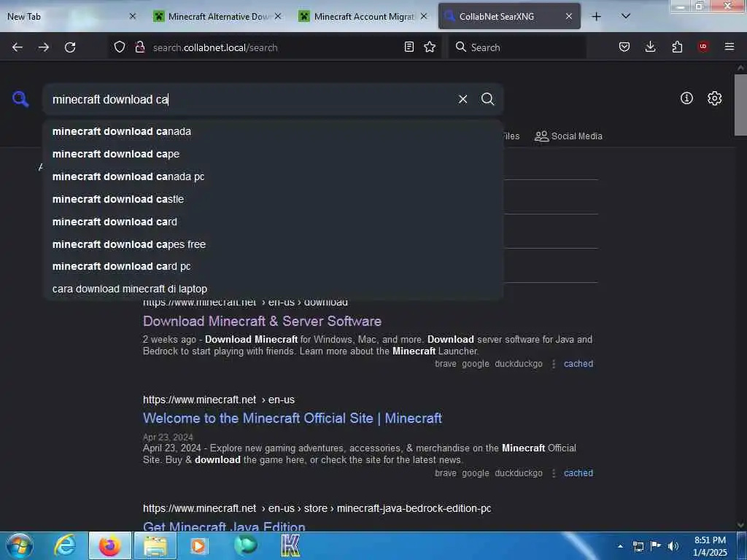Open the volume speaker tray icon

pos(673,546)
